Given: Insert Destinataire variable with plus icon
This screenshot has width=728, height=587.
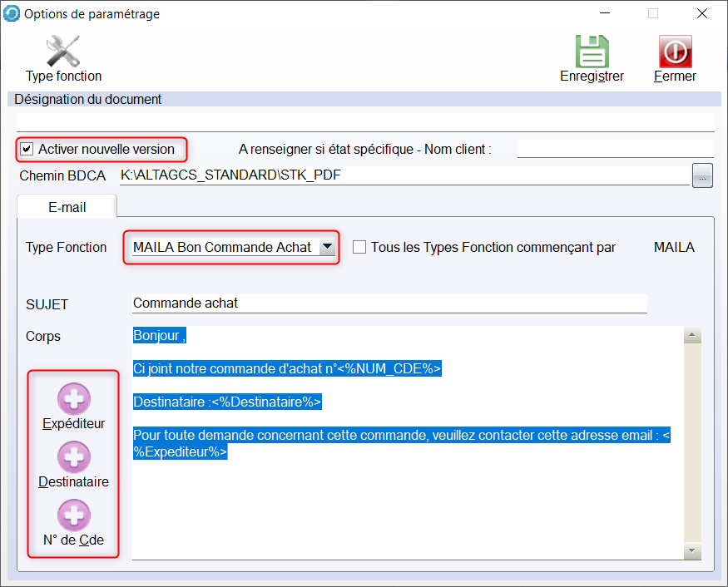Looking at the screenshot, I should tap(73, 457).
